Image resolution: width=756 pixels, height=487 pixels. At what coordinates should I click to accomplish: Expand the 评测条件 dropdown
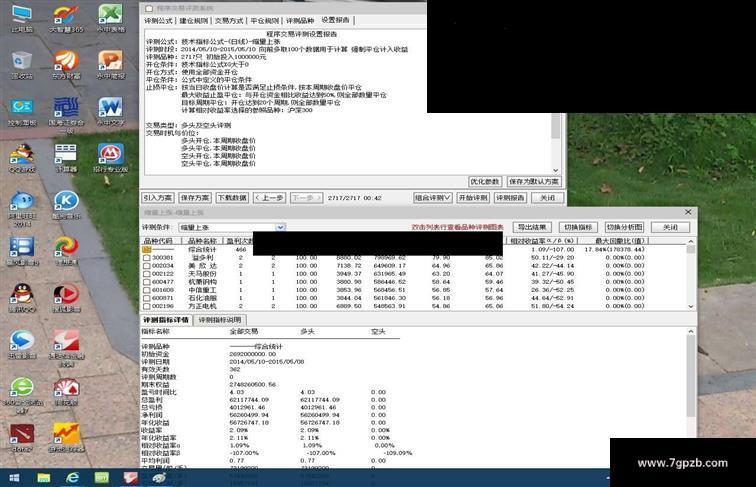[281, 227]
